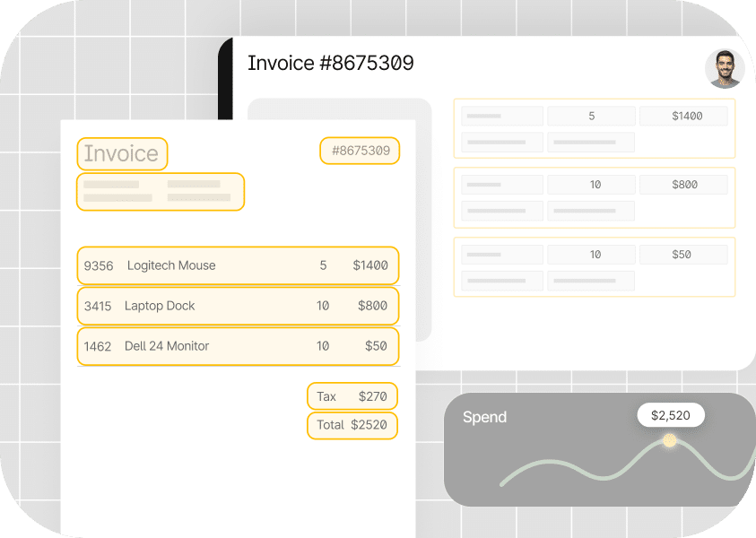The height and width of the screenshot is (538, 756).
Task: Switch to the Spend panel
Action: (484, 417)
